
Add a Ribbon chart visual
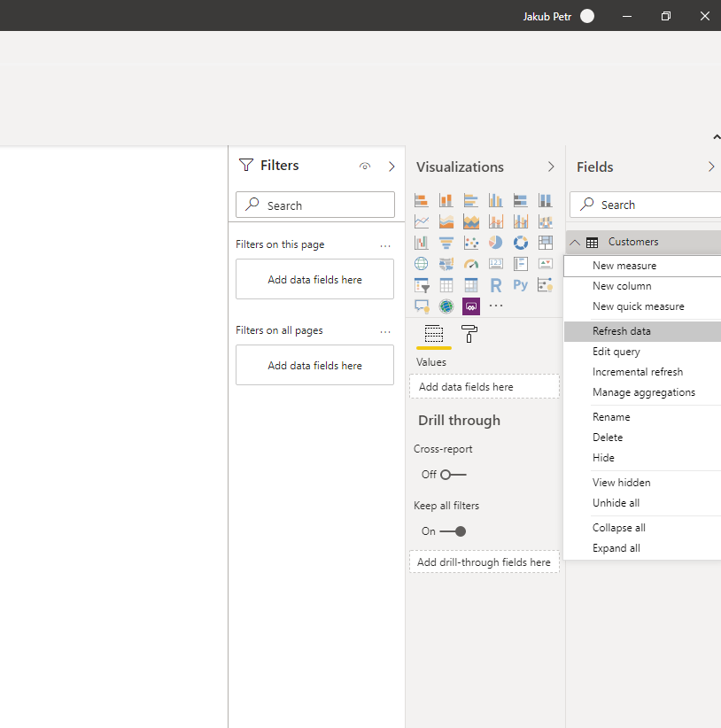click(545, 221)
